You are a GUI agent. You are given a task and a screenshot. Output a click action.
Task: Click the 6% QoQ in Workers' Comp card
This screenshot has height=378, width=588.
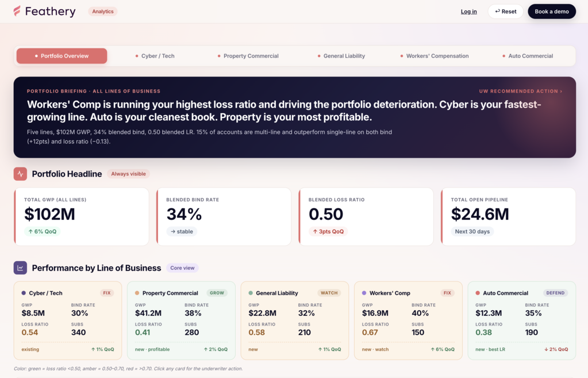pyautogui.click(x=443, y=349)
